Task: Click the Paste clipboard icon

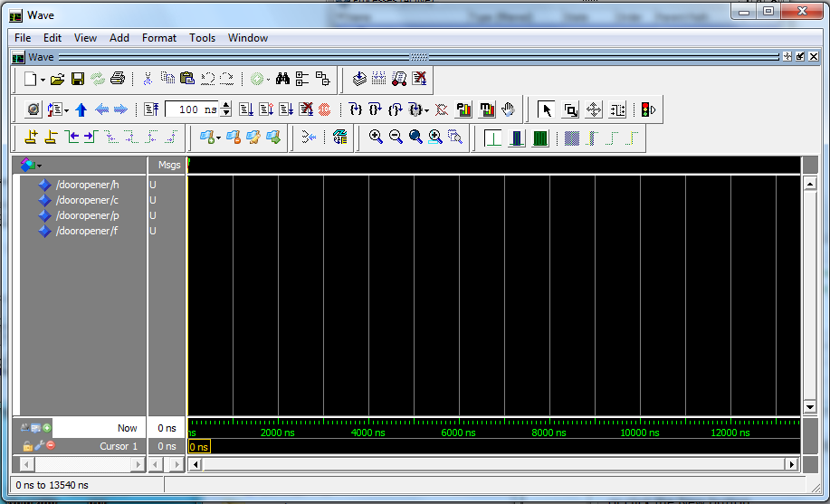Action: (x=187, y=79)
